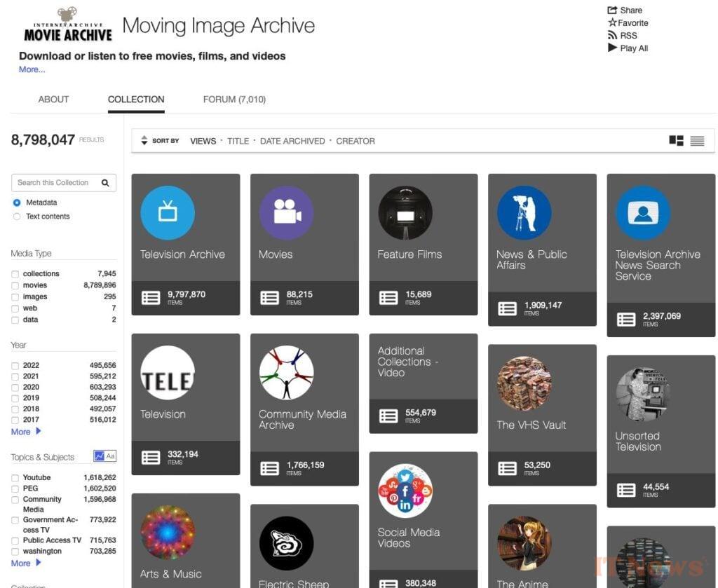Image resolution: width=718 pixels, height=588 pixels.
Task: Open the FORUM tab
Action: click(234, 100)
